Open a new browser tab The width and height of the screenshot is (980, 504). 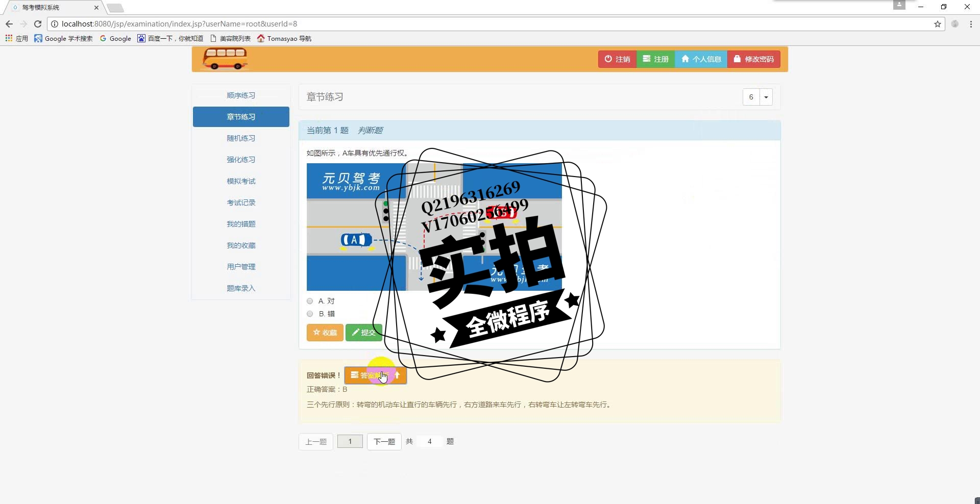115,8
